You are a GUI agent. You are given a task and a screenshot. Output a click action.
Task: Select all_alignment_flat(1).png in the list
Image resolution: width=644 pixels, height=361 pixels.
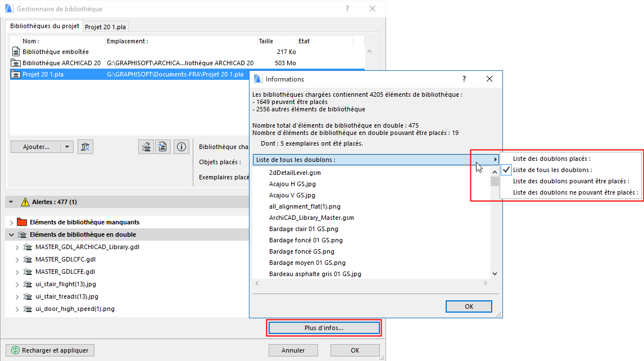point(305,206)
